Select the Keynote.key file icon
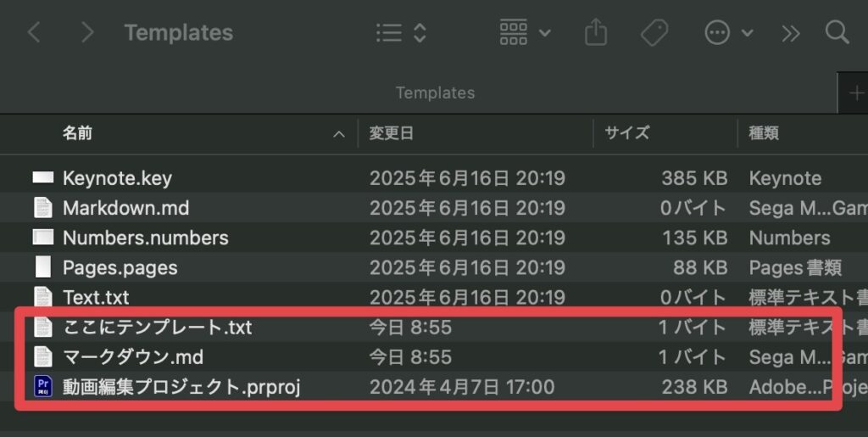This screenshot has width=868, height=437. tap(43, 178)
